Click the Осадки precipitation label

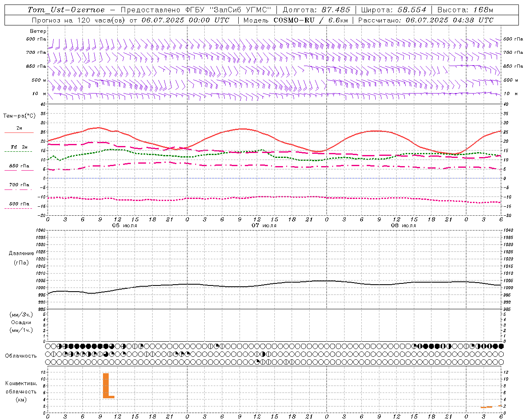(21, 322)
